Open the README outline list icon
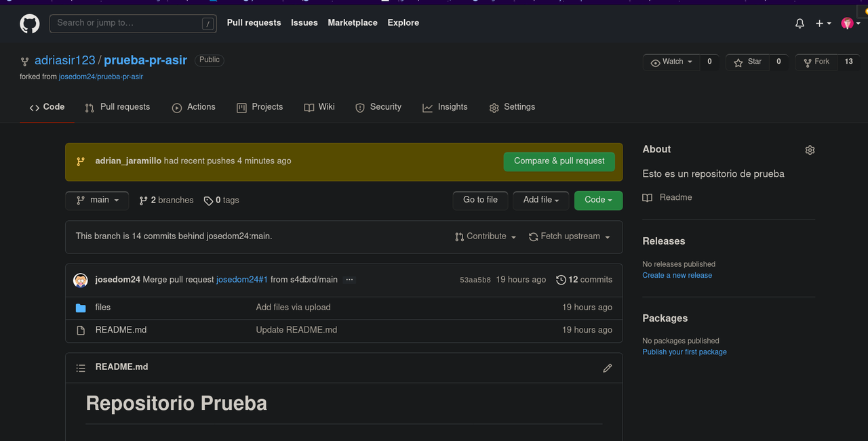Screen dimensions: 868x441 tap(81, 368)
